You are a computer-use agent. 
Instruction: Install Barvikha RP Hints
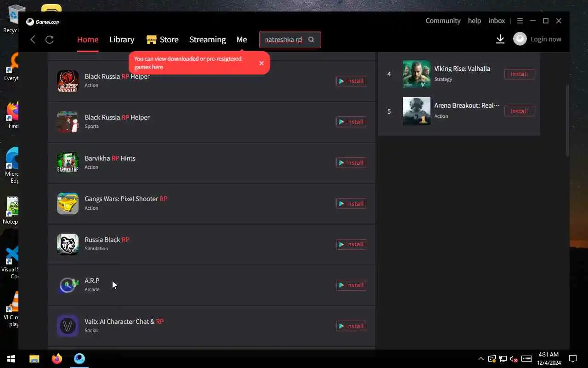coord(351,163)
